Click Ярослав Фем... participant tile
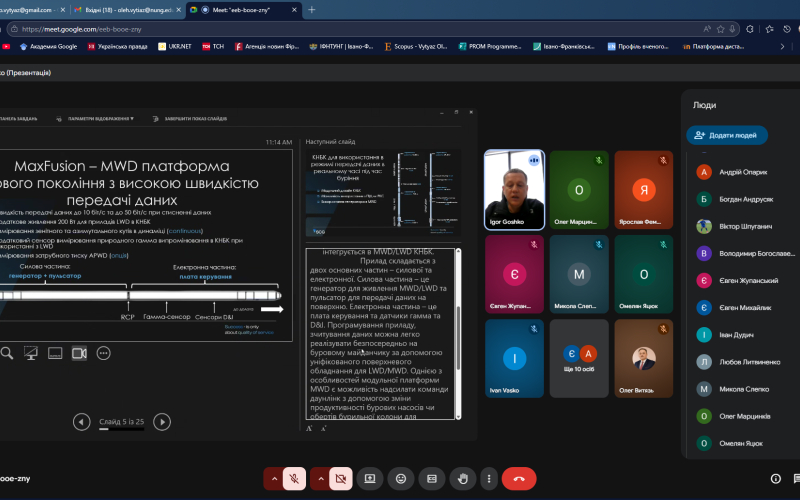 click(x=643, y=190)
